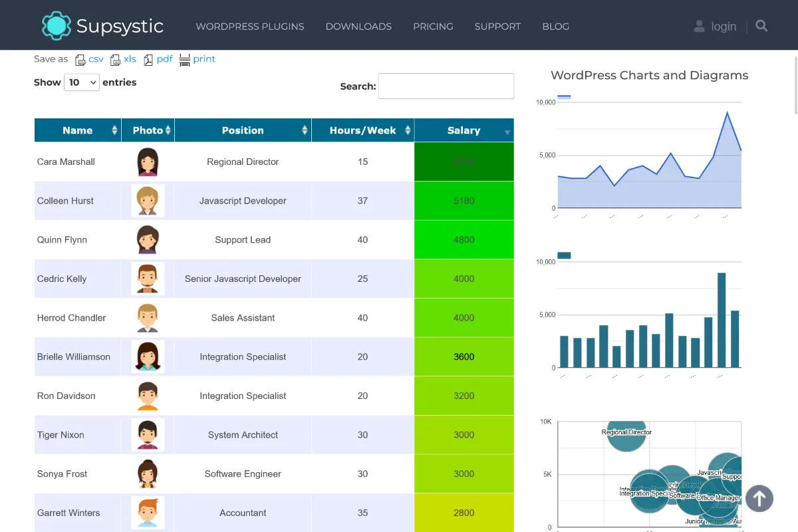Viewport: 798px width, 532px height.
Task: Sort the table by Hours/Week column
Action: (x=362, y=130)
